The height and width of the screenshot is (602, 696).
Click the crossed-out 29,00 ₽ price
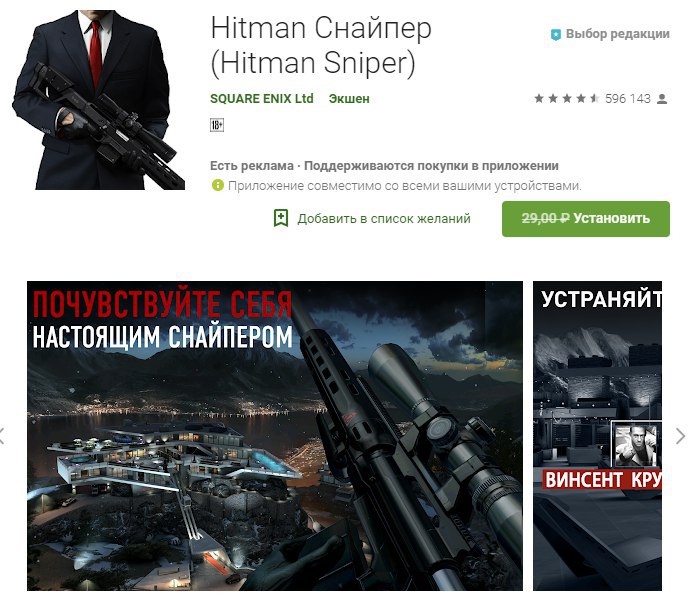click(x=546, y=218)
